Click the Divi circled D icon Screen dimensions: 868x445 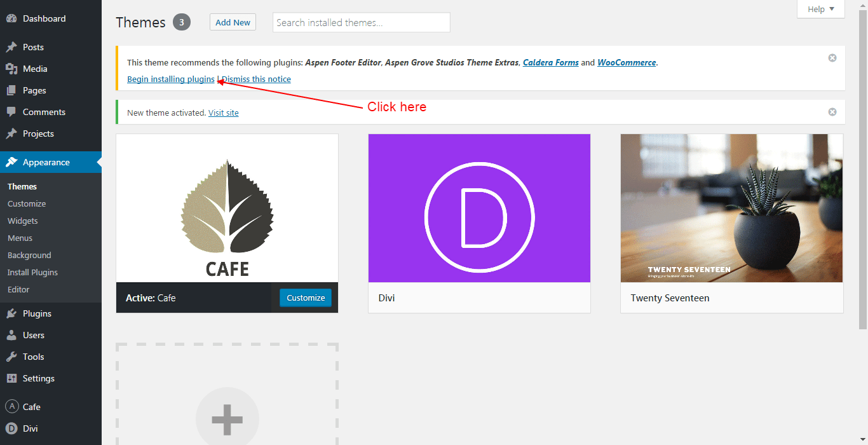click(11, 428)
